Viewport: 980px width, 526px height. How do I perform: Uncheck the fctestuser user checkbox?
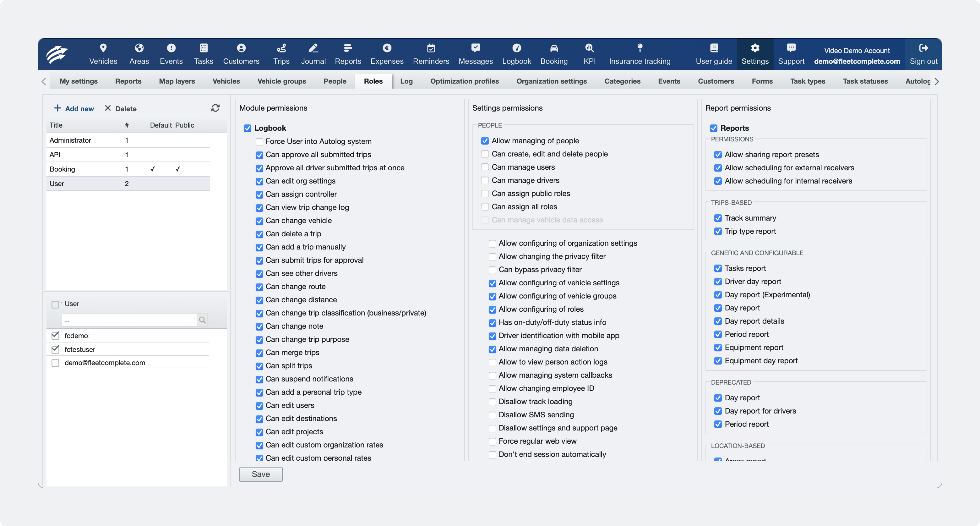pyautogui.click(x=56, y=349)
